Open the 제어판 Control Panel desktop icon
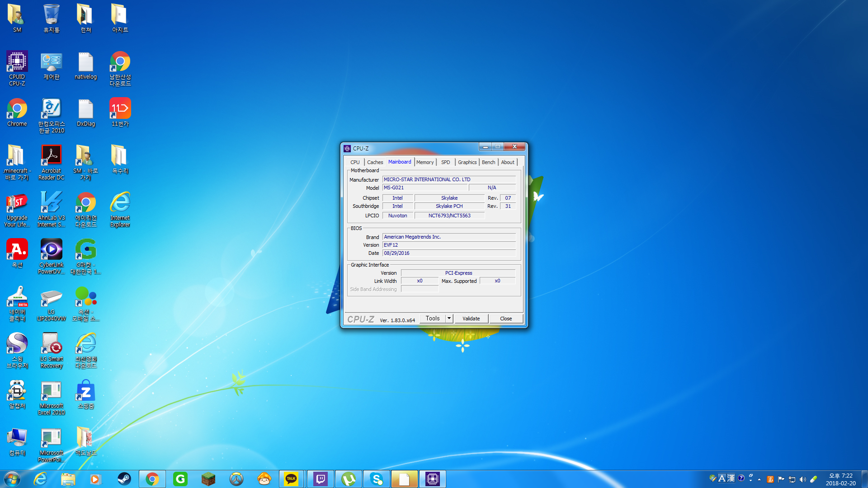Screen dimensions: 868x488 52,66
